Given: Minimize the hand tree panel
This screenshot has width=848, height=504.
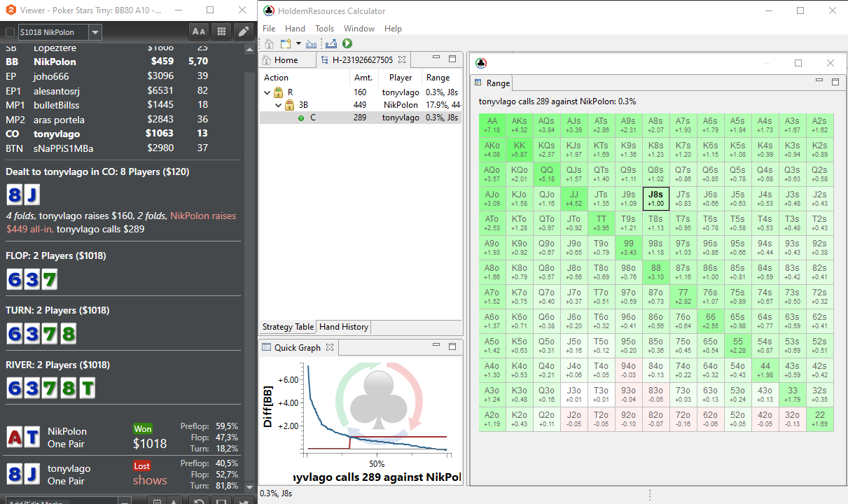Looking at the screenshot, I should pos(436,59).
